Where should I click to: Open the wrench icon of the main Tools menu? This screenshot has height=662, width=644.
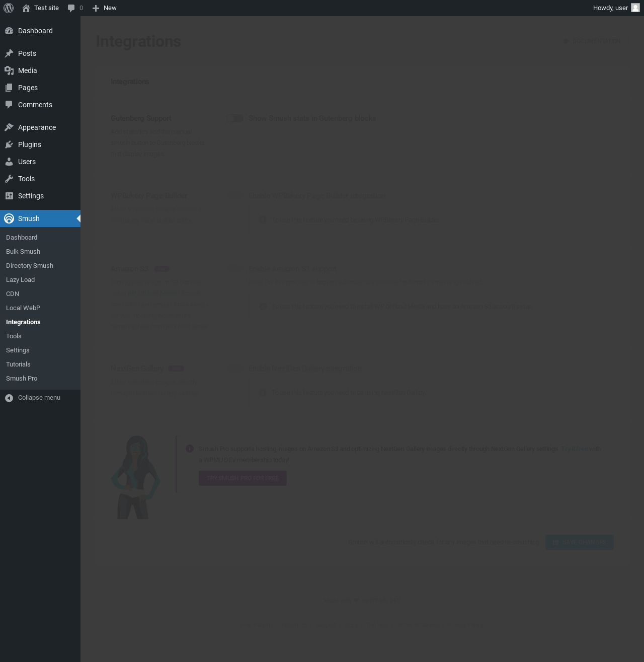coord(9,179)
